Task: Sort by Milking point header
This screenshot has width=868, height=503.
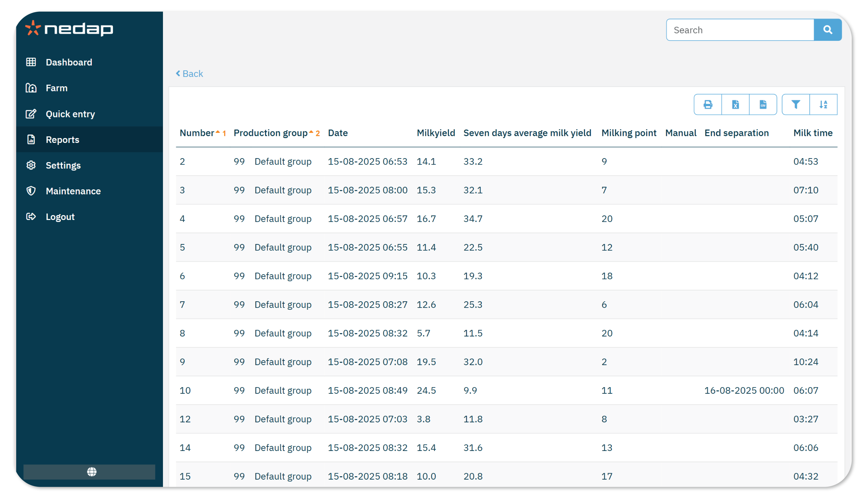Action: [628, 133]
